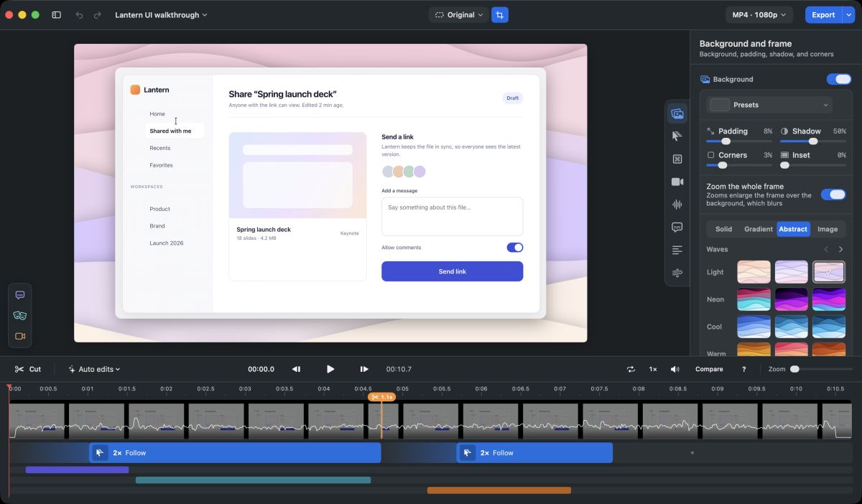This screenshot has height=504, width=862.
Task: Open the cursor settings sidebar tab
Action: [677, 136]
